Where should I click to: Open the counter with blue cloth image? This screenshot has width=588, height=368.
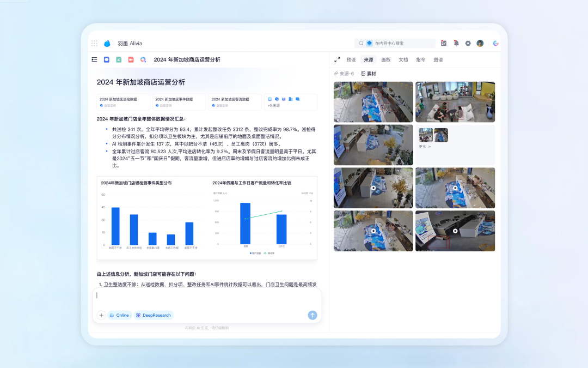tap(373, 102)
